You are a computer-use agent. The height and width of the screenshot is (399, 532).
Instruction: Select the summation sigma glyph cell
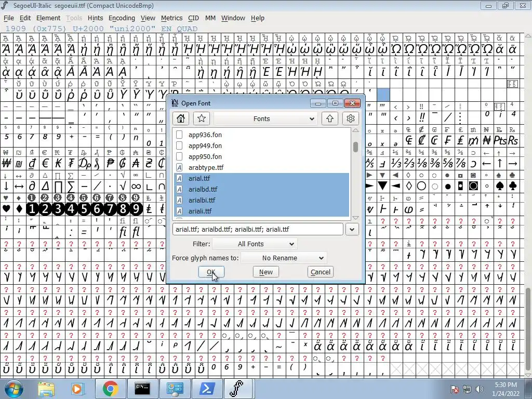71,187
